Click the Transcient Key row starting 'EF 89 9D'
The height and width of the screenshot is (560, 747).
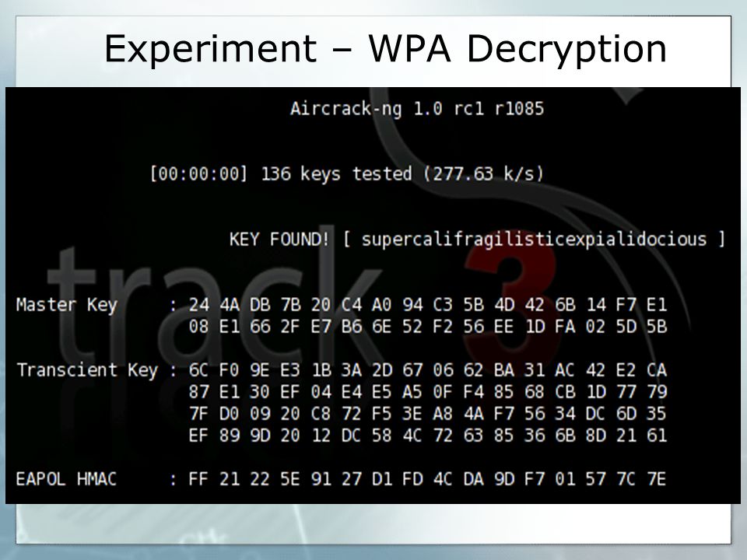pos(428,436)
